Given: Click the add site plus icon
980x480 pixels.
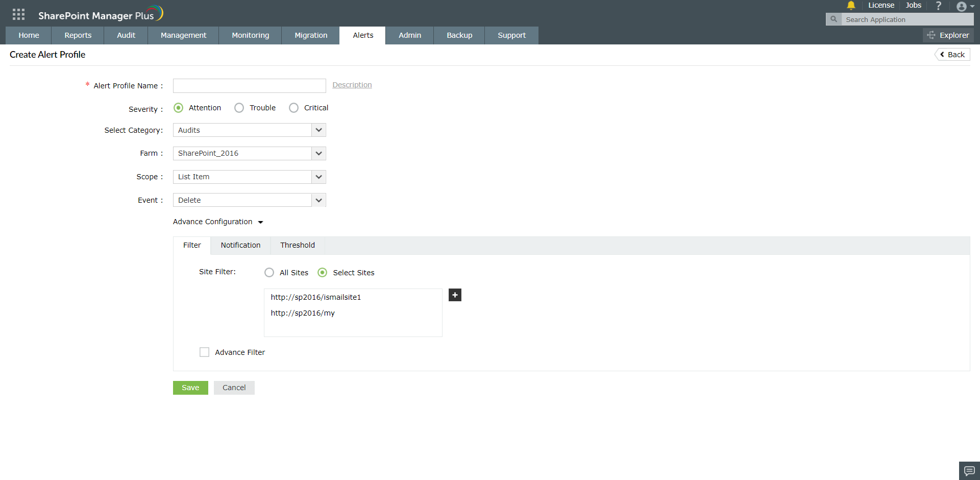Looking at the screenshot, I should [455, 295].
